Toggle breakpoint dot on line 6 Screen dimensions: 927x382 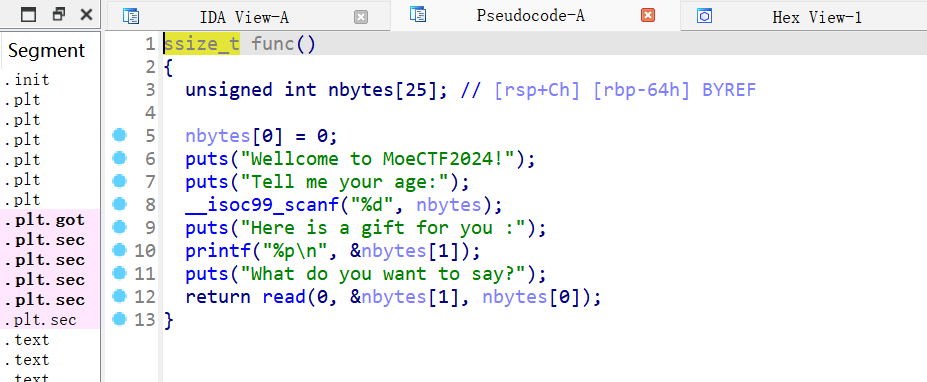[x=119, y=158]
